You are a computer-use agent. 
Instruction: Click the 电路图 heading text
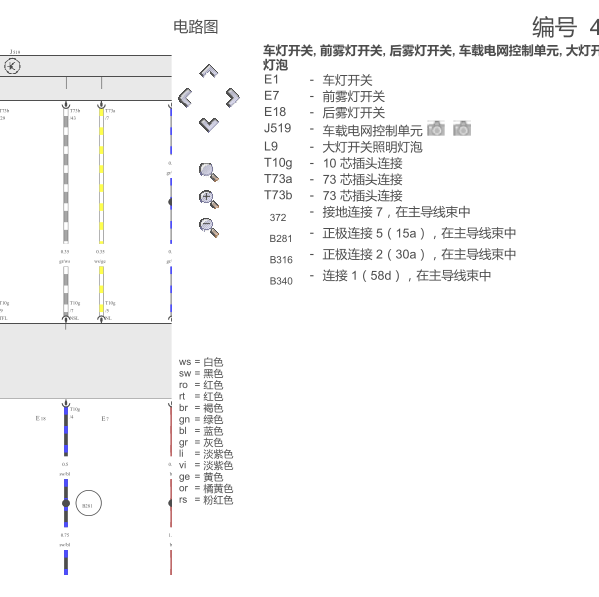196,27
